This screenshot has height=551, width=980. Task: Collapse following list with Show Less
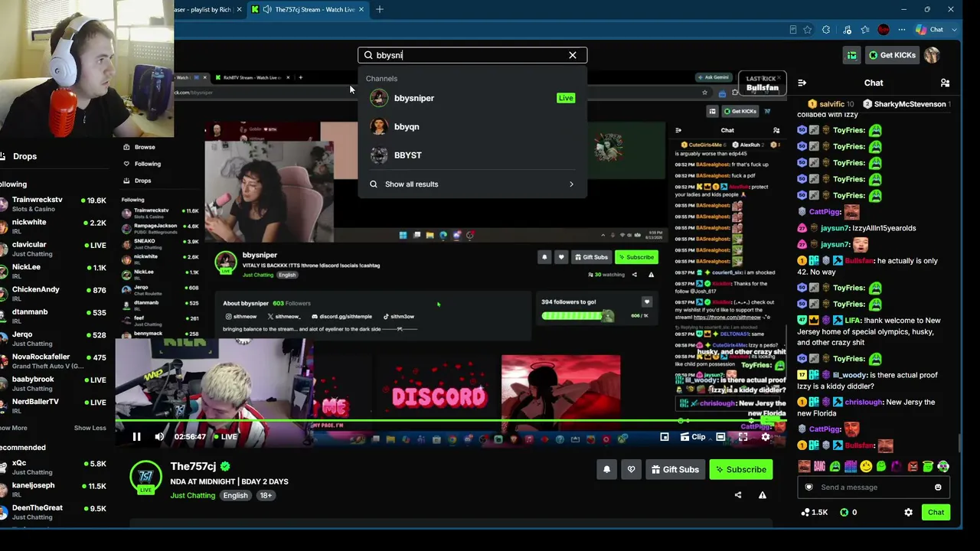click(90, 428)
